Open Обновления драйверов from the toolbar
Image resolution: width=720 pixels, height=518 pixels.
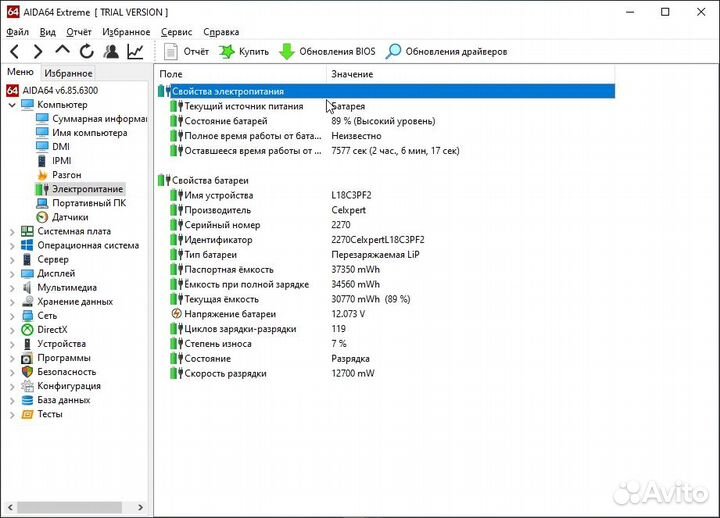click(x=446, y=51)
